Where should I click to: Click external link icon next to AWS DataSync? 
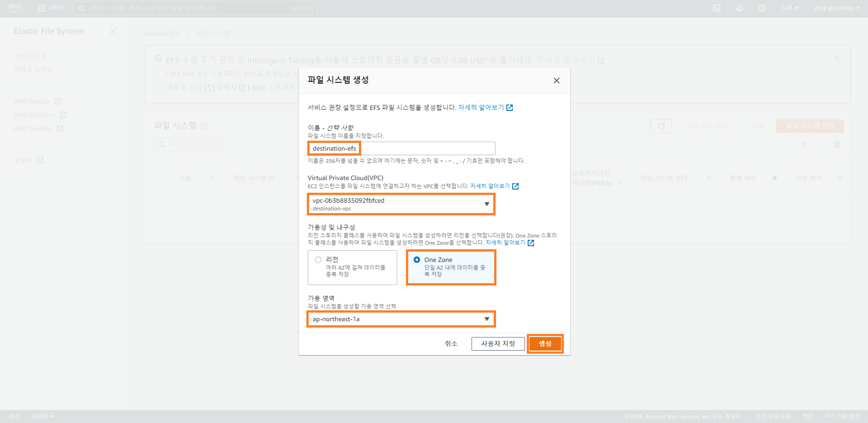click(63, 115)
